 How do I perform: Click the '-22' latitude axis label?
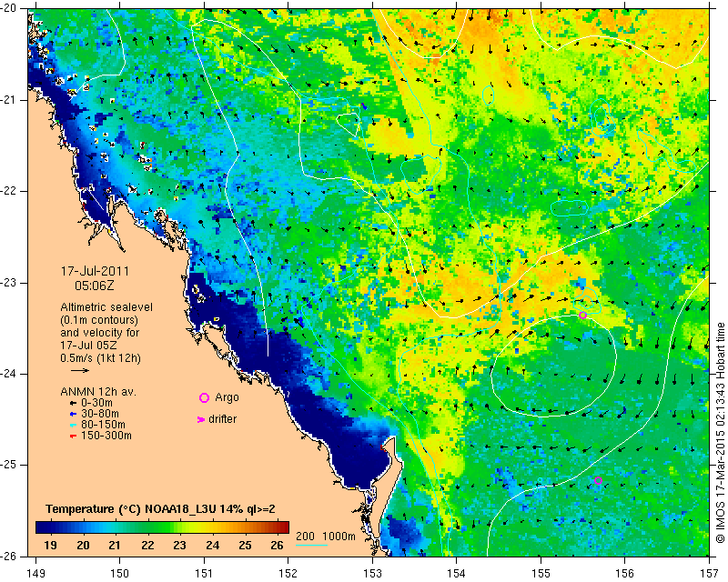pos(9,191)
